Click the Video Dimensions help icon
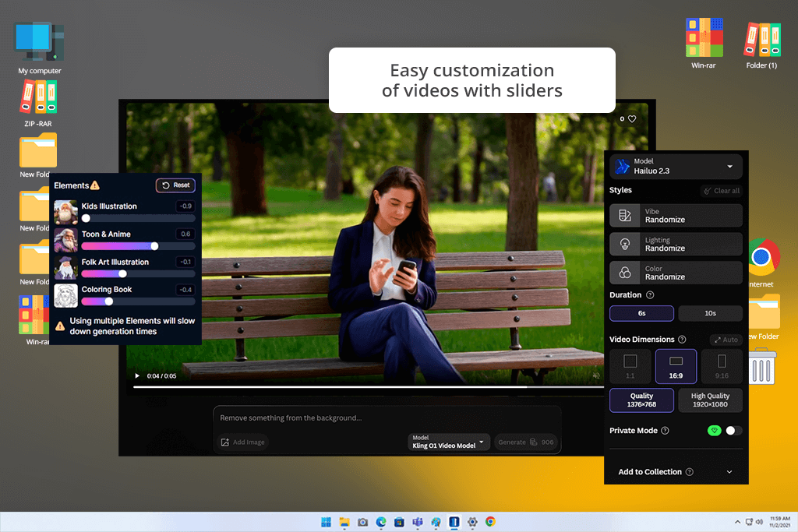798x532 pixels. coord(682,340)
